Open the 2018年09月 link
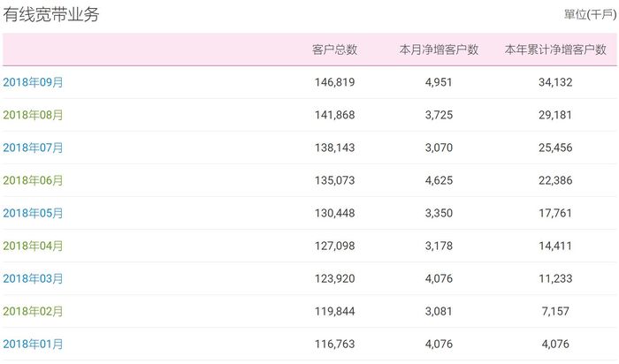619x364 pixels. pos(34,82)
